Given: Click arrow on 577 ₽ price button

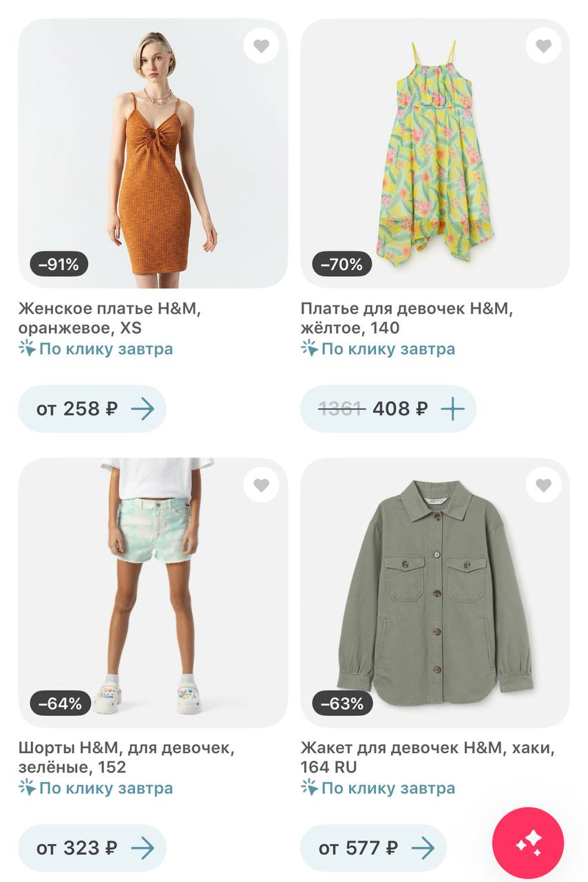Looking at the screenshot, I should tap(423, 848).
